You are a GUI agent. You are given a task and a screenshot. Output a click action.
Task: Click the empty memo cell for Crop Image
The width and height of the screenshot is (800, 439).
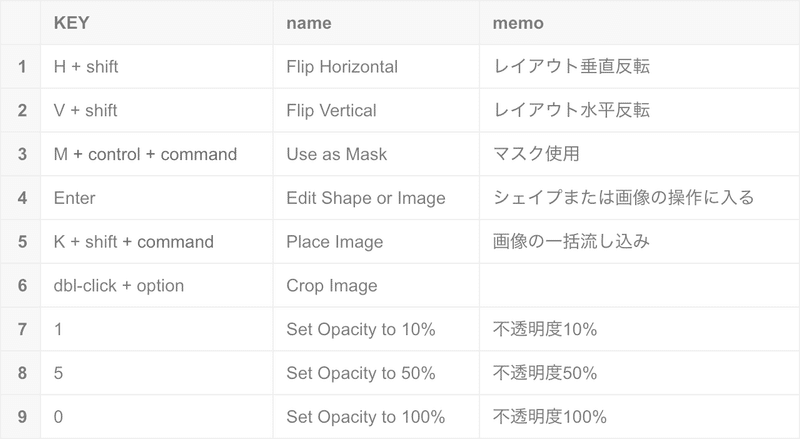(x=639, y=285)
